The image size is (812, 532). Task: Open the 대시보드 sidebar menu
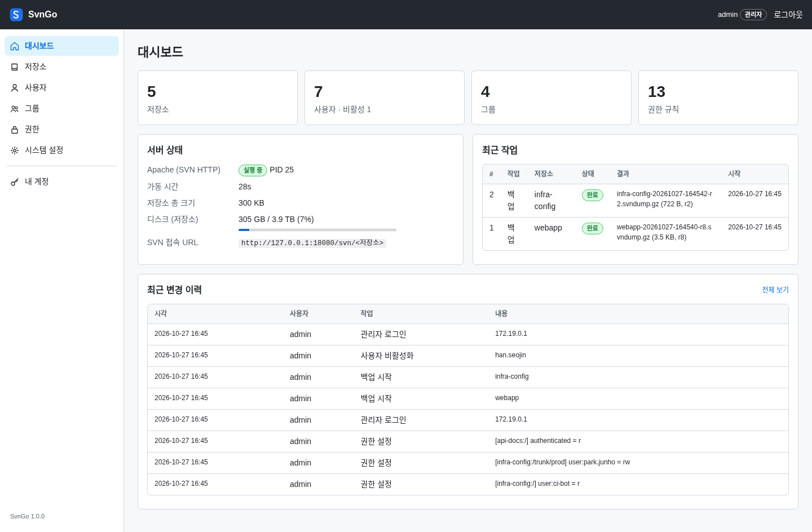point(61,46)
